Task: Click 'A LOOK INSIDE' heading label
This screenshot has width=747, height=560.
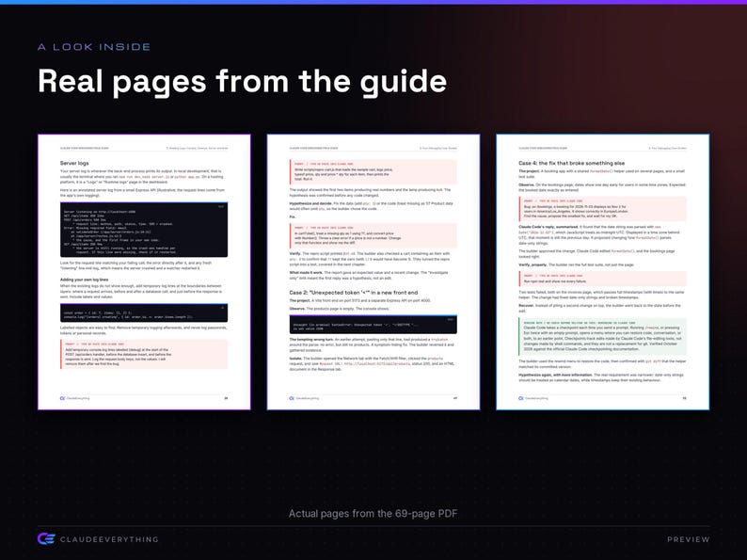Action: [94, 47]
